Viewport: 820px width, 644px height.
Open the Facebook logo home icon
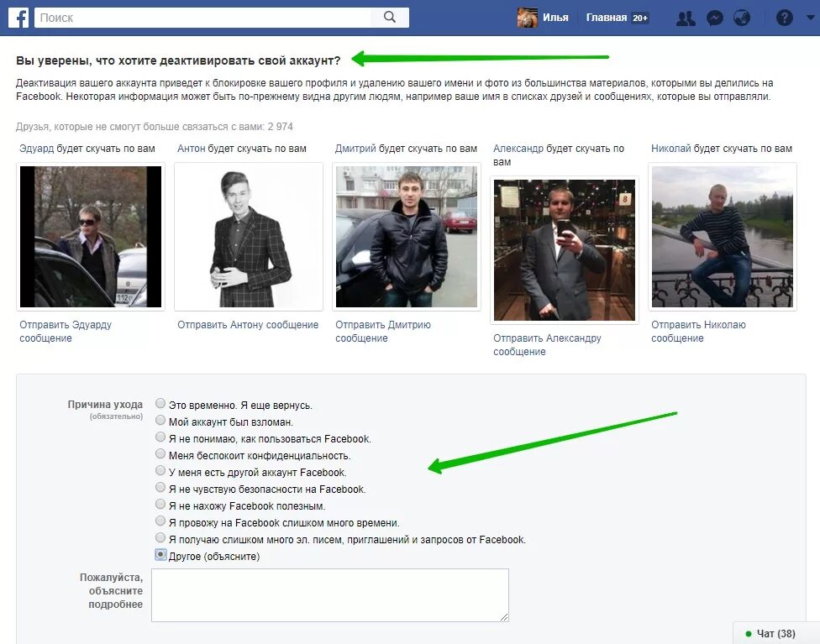pyautogui.click(x=18, y=18)
